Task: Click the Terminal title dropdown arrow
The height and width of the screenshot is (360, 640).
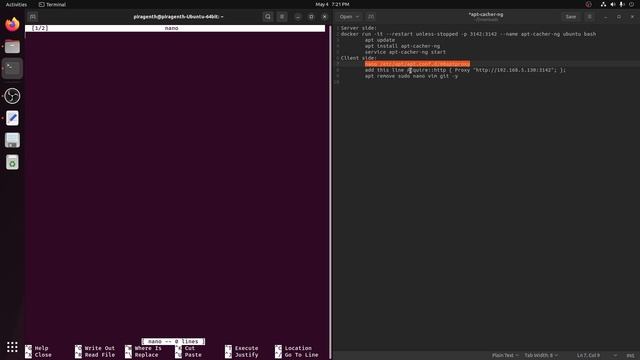Action: 222,17
